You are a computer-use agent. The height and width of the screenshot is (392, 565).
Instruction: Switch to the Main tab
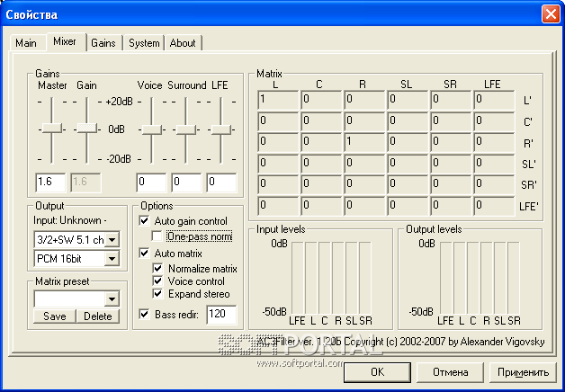click(x=26, y=43)
